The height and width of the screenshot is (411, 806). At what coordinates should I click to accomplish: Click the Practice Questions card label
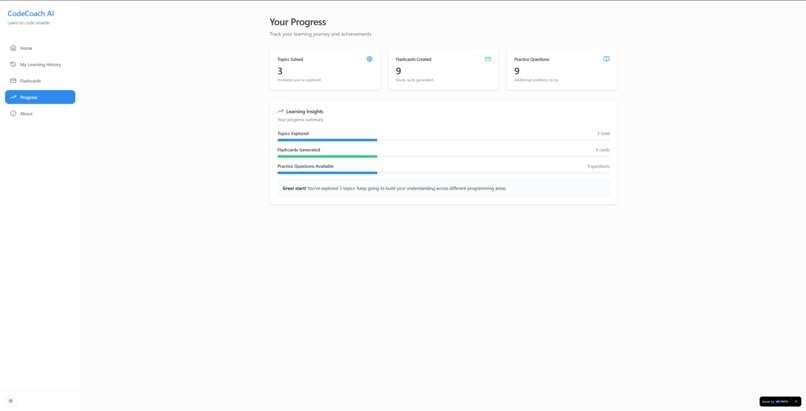click(532, 59)
